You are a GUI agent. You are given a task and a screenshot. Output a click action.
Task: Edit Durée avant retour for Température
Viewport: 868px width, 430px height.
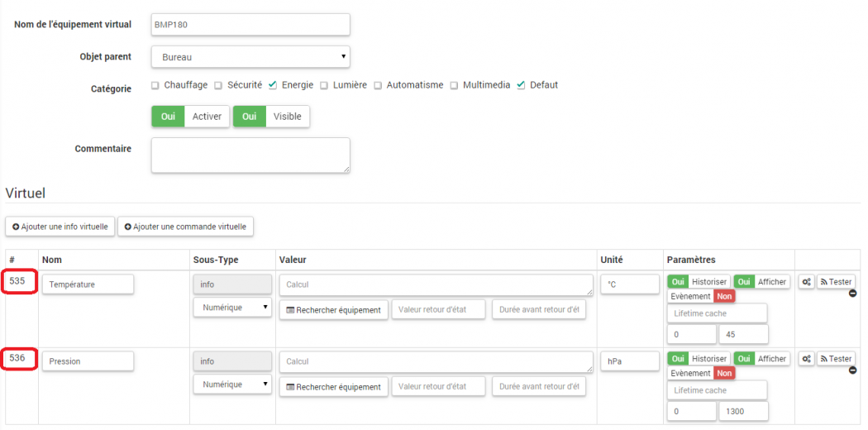point(539,310)
